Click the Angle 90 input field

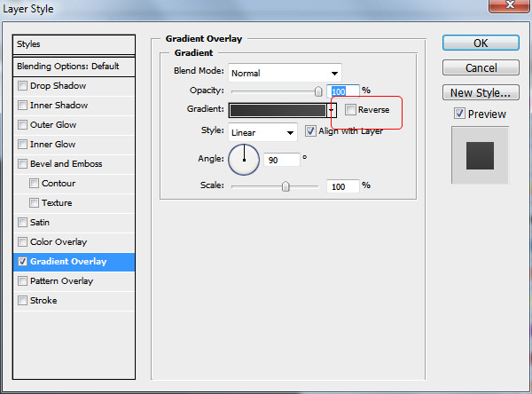282,160
